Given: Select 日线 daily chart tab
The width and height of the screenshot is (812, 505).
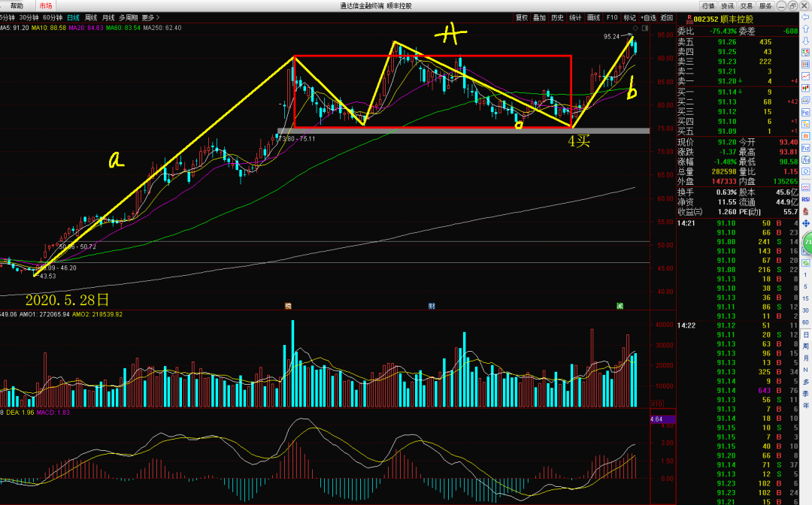Looking at the screenshot, I should [x=73, y=17].
